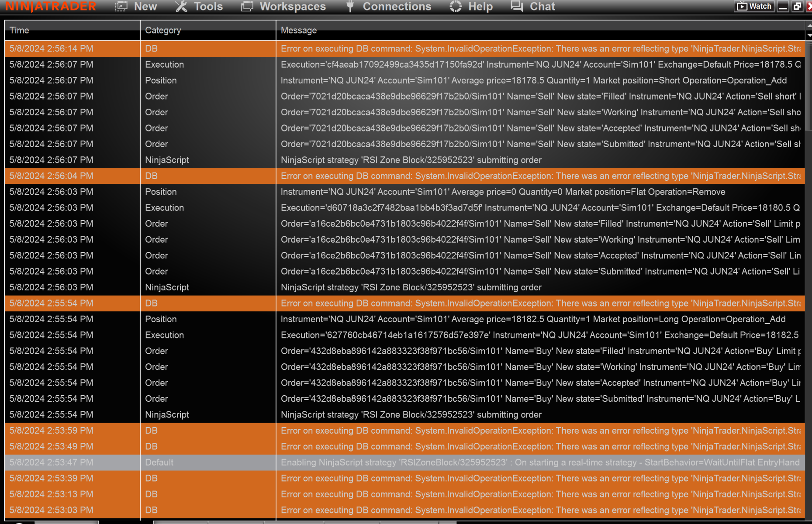
Task: Open the Help menu
Action: tap(471, 7)
